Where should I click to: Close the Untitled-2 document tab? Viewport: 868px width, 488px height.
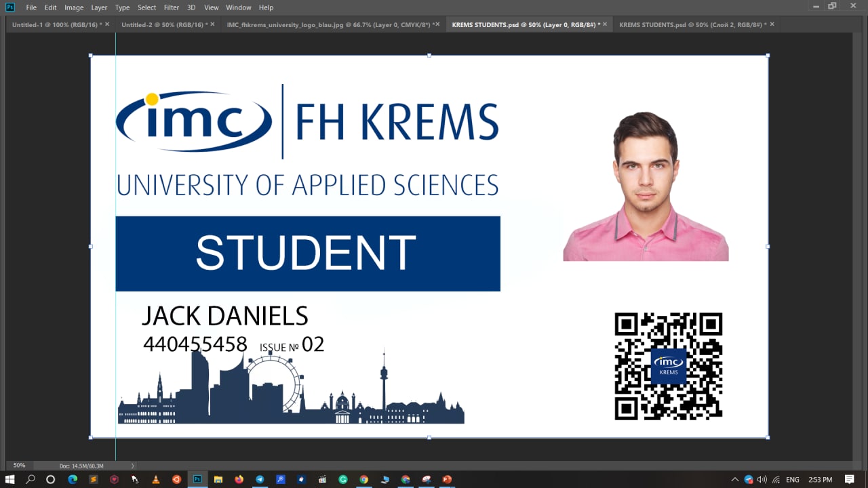pos(212,24)
